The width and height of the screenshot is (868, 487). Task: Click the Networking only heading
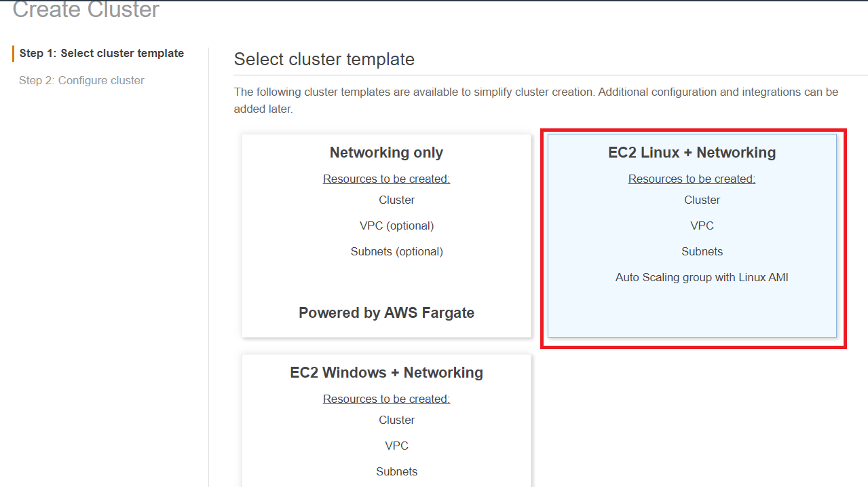387,152
